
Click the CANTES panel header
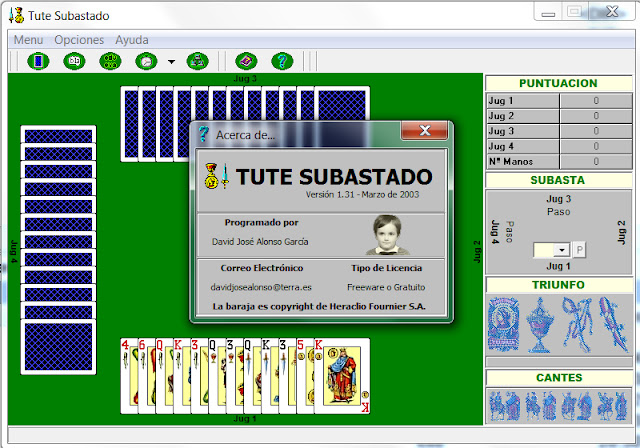[x=558, y=377]
